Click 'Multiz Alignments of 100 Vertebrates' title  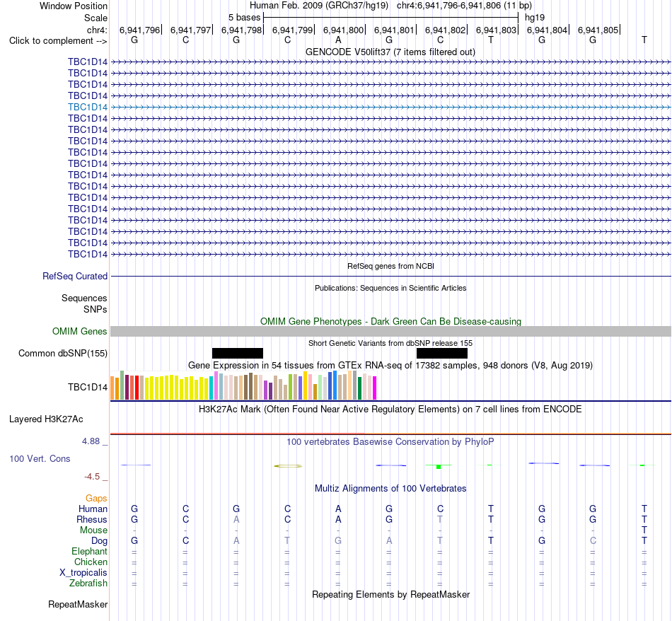point(390,489)
